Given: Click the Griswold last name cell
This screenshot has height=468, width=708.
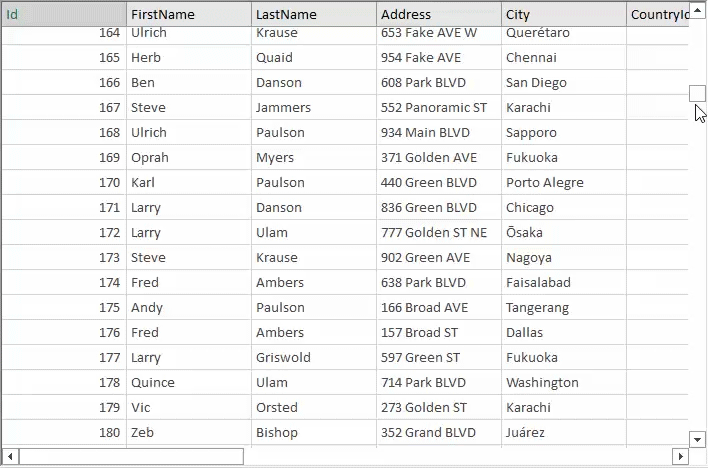Looking at the screenshot, I should coord(314,357).
